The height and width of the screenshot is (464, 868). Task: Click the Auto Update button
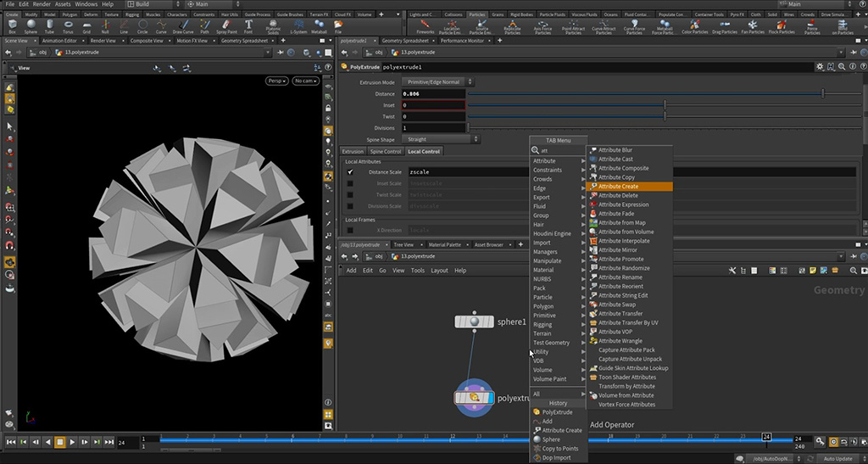tap(837, 459)
